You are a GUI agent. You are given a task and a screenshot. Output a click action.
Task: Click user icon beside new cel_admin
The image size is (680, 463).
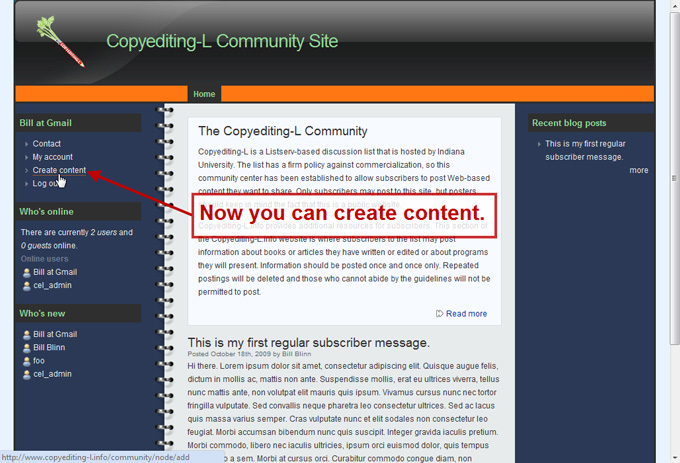click(x=26, y=375)
